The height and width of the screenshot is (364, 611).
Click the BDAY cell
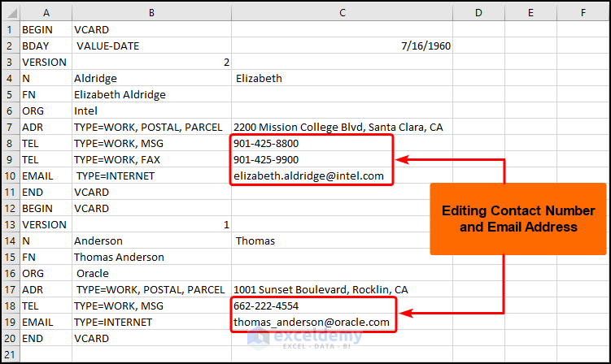[46, 45]
